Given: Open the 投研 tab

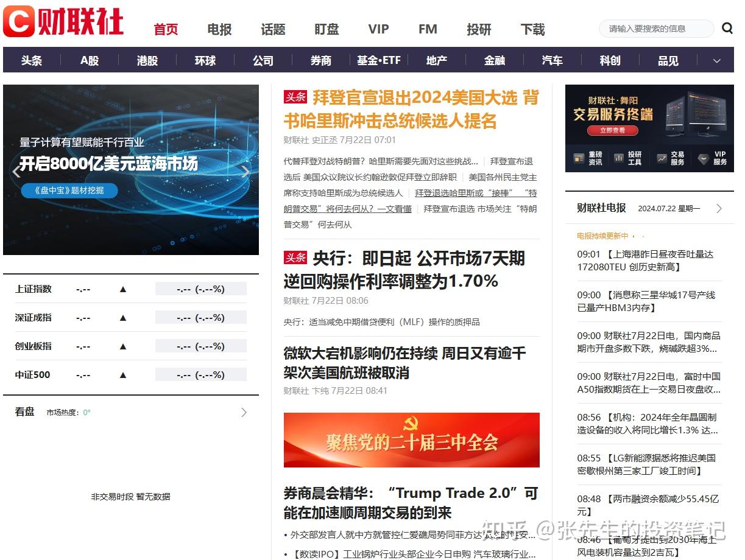Looking at the screenshot, I should point(479,29).
